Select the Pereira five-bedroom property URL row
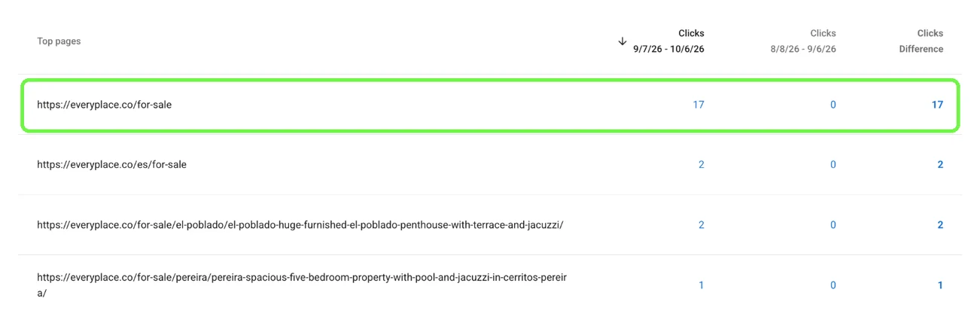Image resolution: width=980 pixels, height=332 pixels. coord(489,285)
